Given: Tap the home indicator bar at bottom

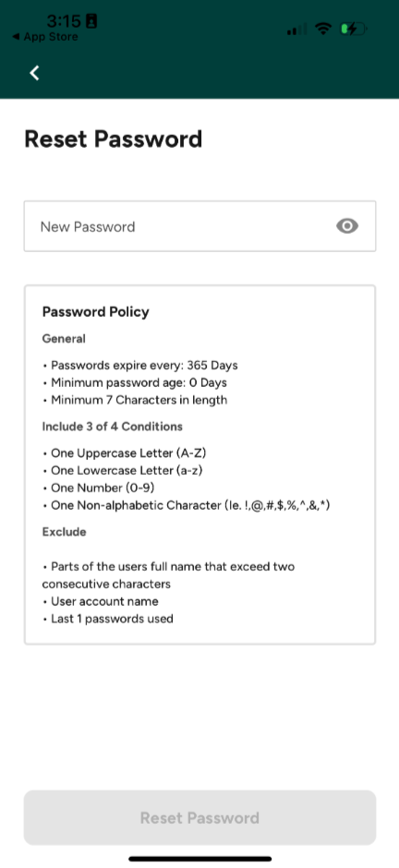Looking at the screenshot, I should (x=199, y=859).
